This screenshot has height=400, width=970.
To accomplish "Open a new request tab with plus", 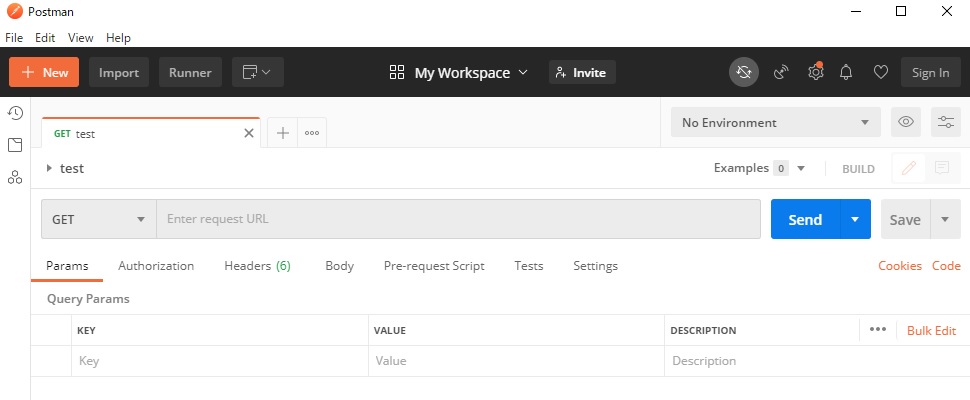I will click(x=283, y=133).
